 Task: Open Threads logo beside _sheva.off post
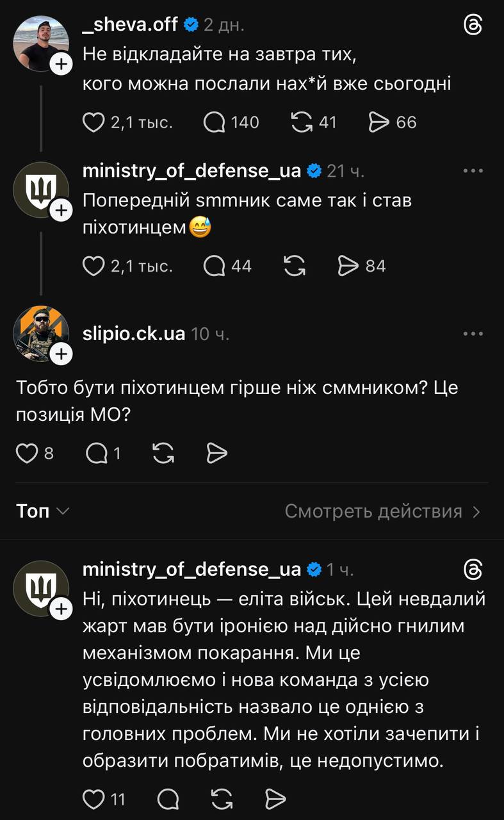pyautogui.click(x=473, y=25)
